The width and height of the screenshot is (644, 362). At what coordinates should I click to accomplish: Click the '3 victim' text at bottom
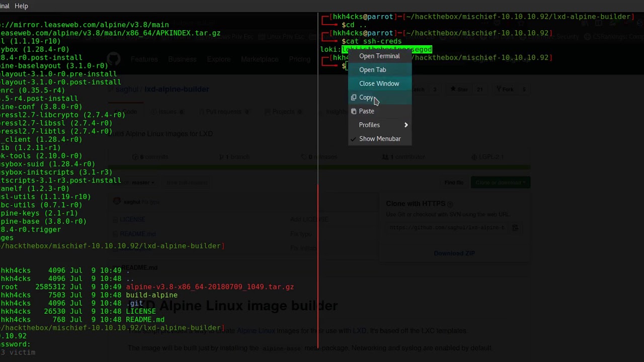coord(18,352)
